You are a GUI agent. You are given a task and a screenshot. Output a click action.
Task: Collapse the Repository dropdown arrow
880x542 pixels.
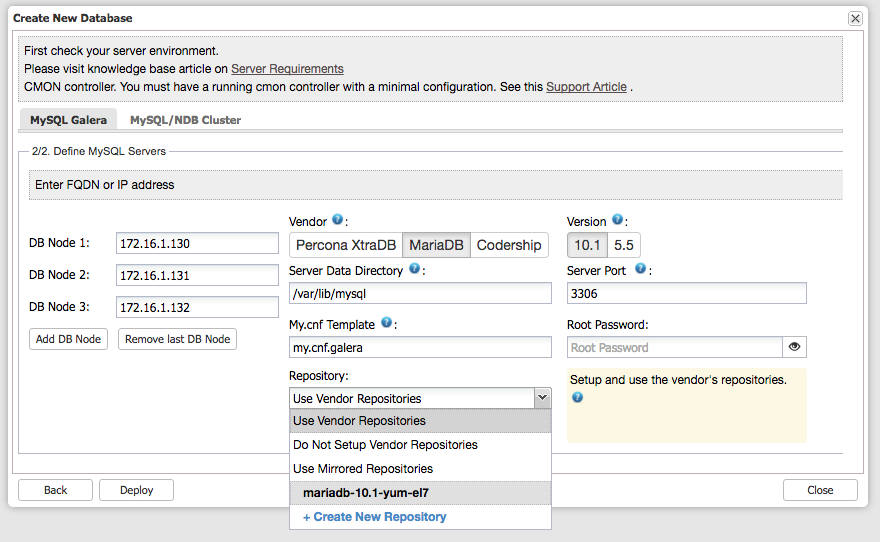click(542, 398)
